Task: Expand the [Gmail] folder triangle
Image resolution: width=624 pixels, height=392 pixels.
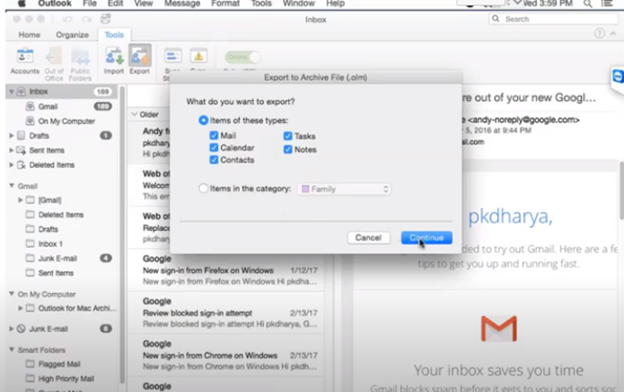Action: (20, 200)
